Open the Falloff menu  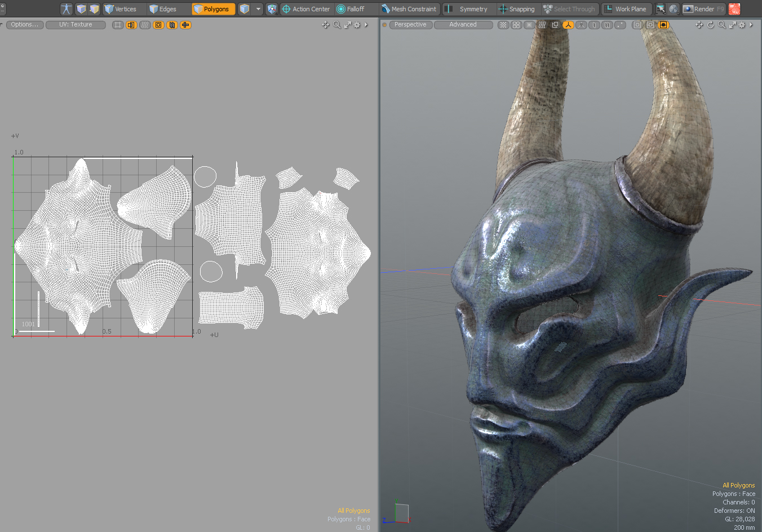tap(356, 9)
